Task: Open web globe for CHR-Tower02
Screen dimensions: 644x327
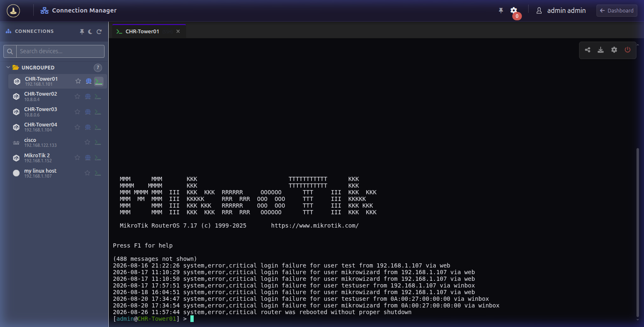Action: pos(88,97)
